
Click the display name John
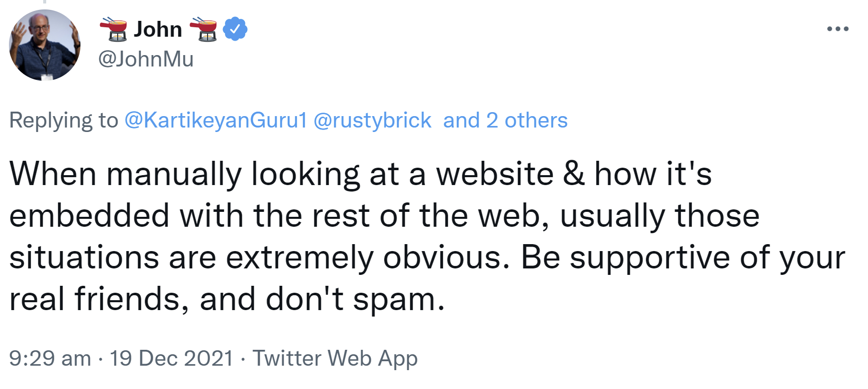click(x=158, y=28)
